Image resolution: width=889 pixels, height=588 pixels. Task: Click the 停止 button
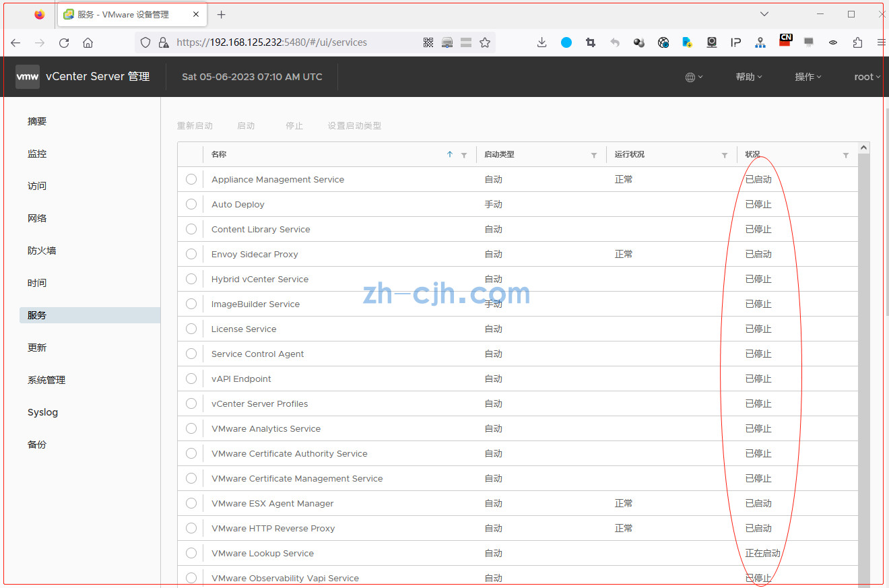(294, 126)
